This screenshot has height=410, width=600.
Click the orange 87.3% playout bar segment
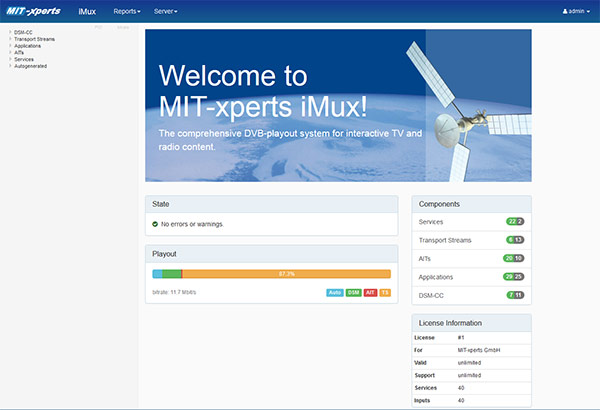point(287,274)
